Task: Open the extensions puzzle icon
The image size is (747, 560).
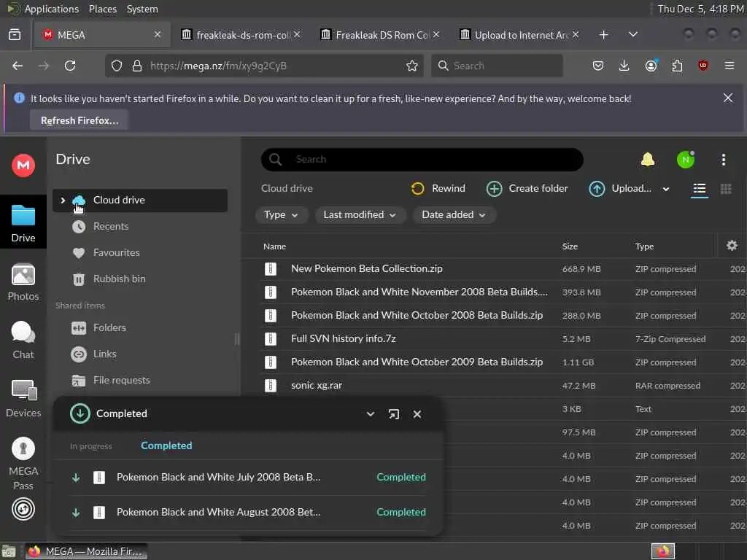Action: click(x=677, y=66)
